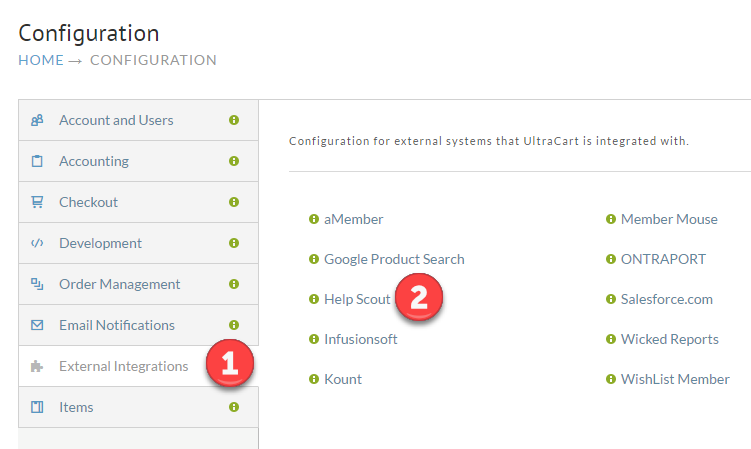
Task: Click the info icon beside Salesforce.com
Action: pyautogui.click(x=611, y=299)
